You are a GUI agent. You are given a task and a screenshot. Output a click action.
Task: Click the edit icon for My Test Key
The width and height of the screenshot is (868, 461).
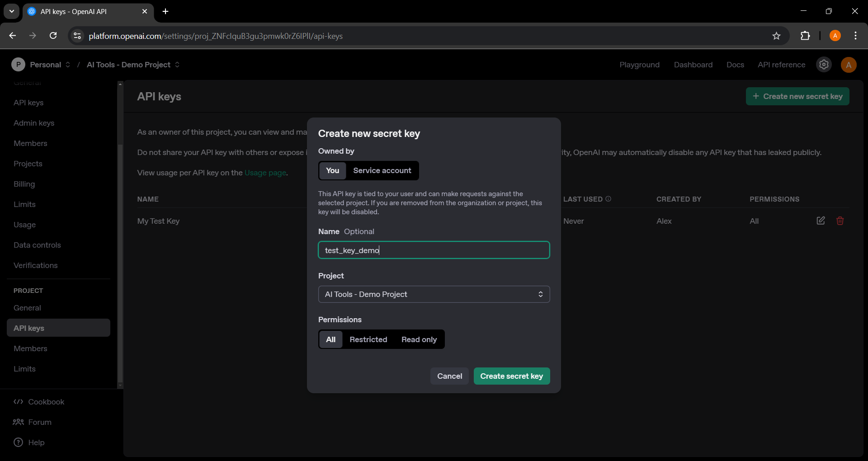click(x=821, y=221)
